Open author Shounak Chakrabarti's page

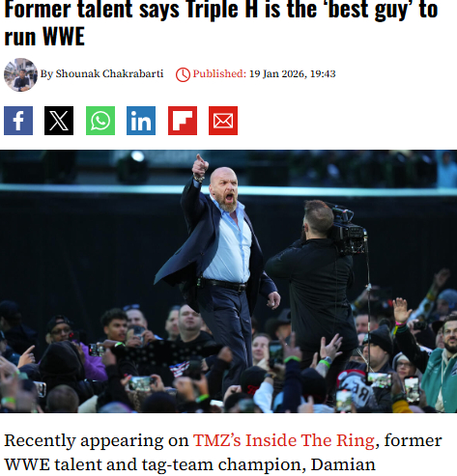109,73
